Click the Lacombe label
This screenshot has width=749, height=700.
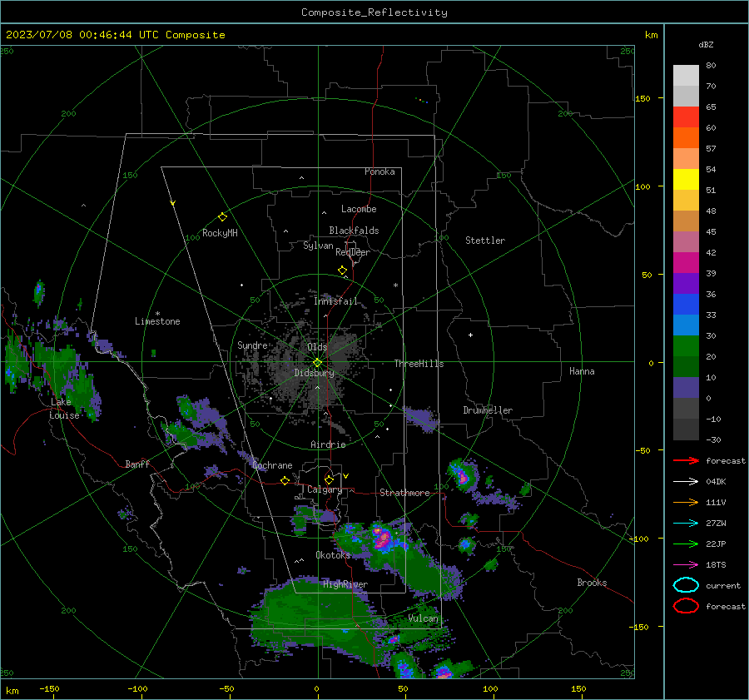359,209
